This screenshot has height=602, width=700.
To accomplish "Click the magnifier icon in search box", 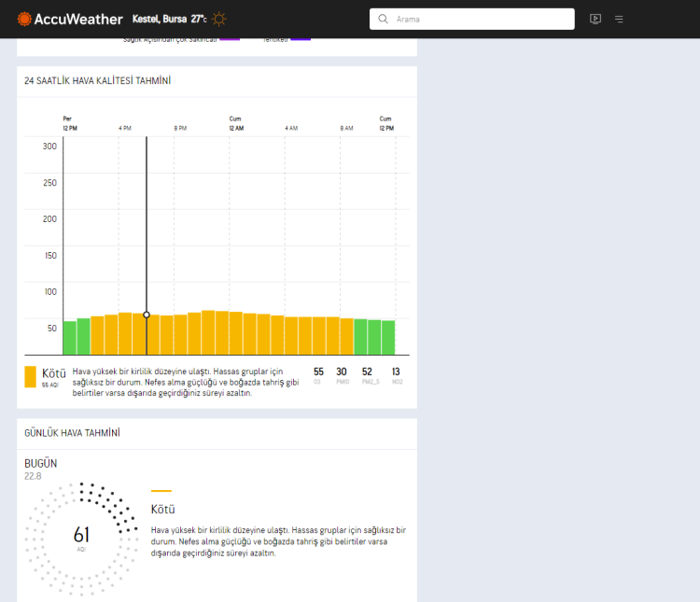I will click(x=383, y=19).
